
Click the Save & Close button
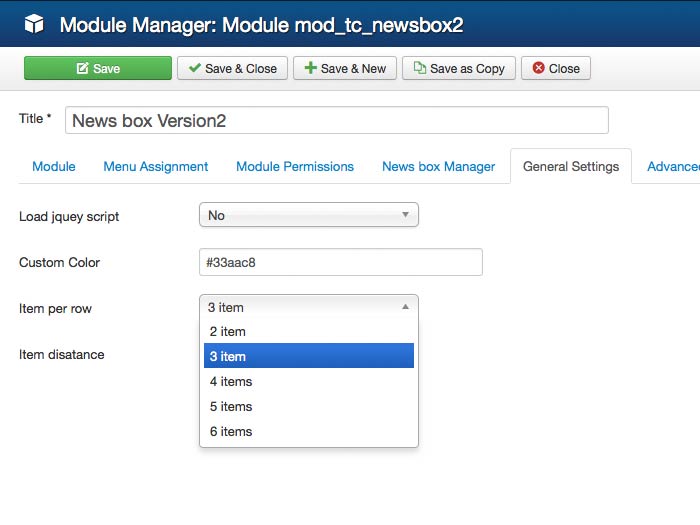(x=233, y=68)
